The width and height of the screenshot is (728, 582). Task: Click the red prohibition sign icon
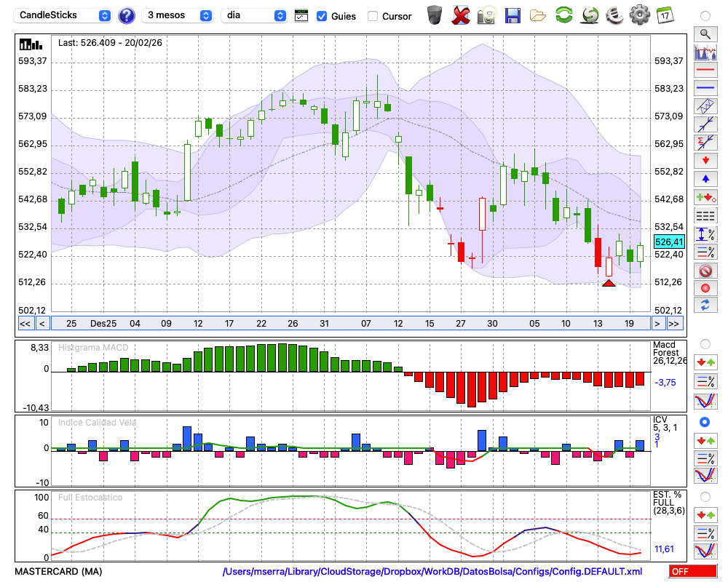click(705, 271)
